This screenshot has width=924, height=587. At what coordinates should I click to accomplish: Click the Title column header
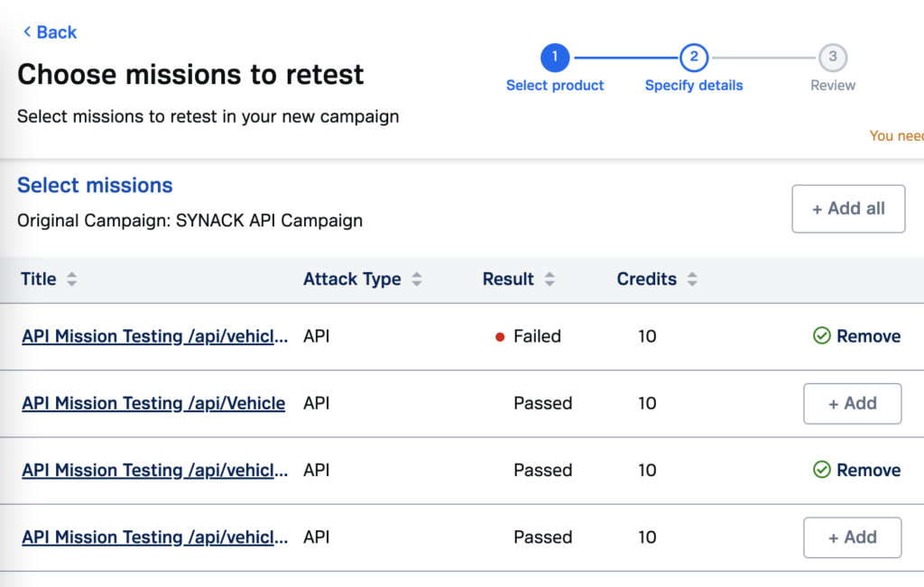pyautogui.click(x=38, y=280)
